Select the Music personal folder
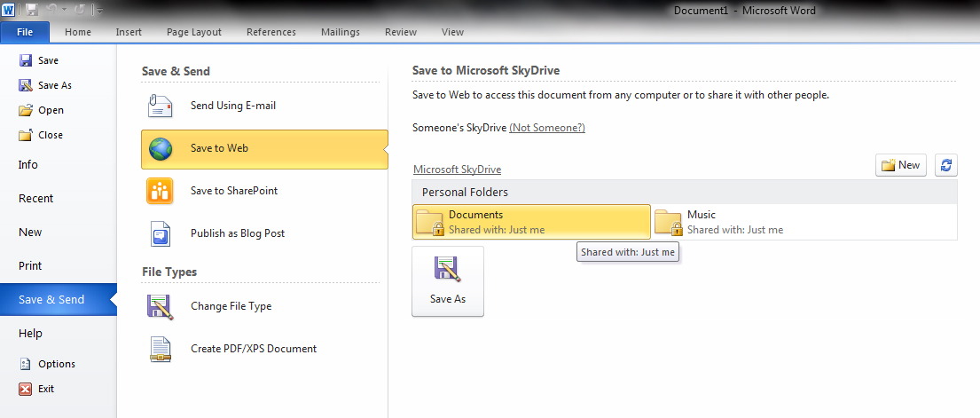The image size is (980, 418). (701, 222)
